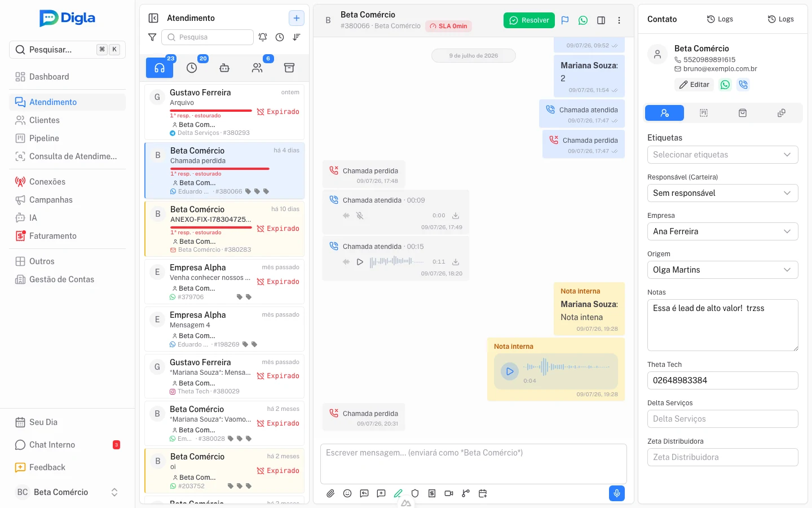Seek in the internal note audio waveform

(566, 367)
